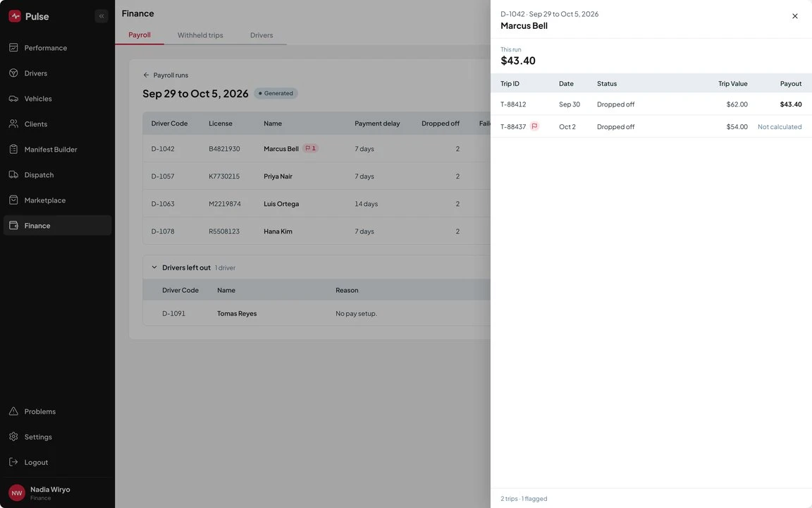Click the $54.00 trip value
The width and height of the screenshot is (812, 508).
[x=737, y=126]
